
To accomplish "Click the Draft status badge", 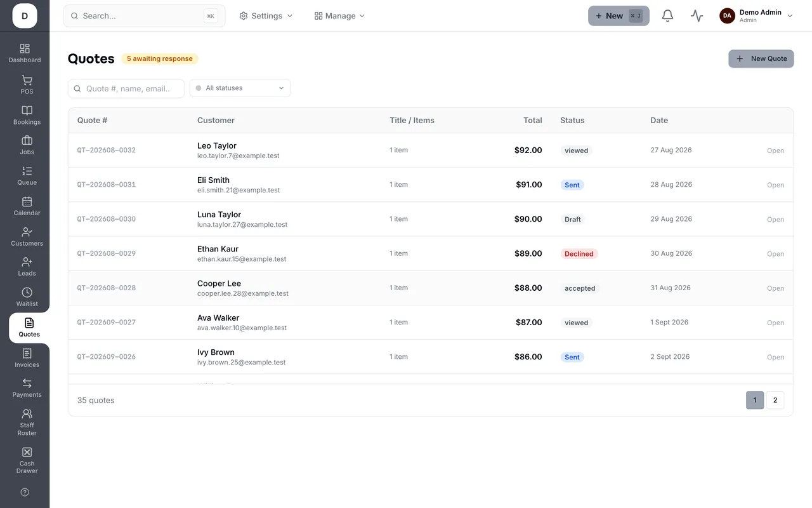I will point(572,219).
